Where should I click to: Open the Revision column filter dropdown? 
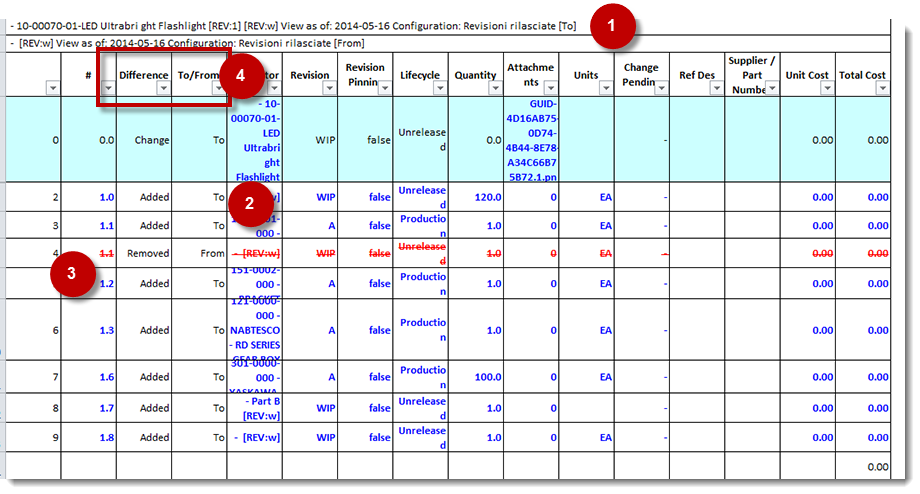pos(330,88)
